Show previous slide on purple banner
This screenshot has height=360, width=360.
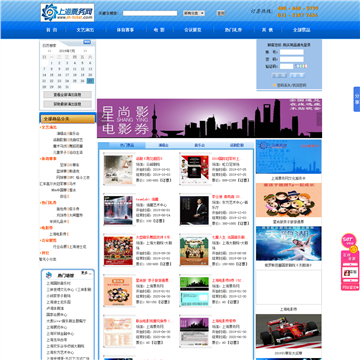pos(100,119)
